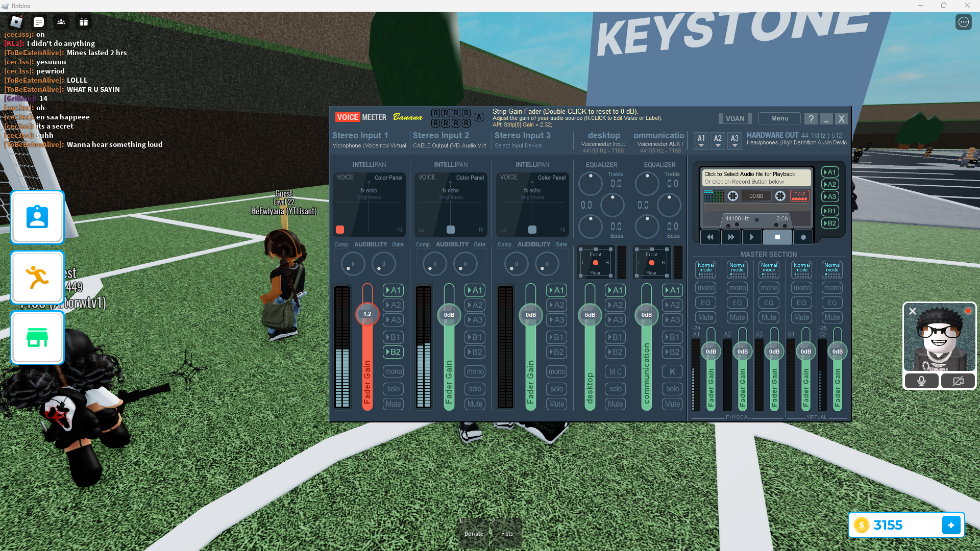Toggle the microphone icon under the avatar preview

[921, 381]
